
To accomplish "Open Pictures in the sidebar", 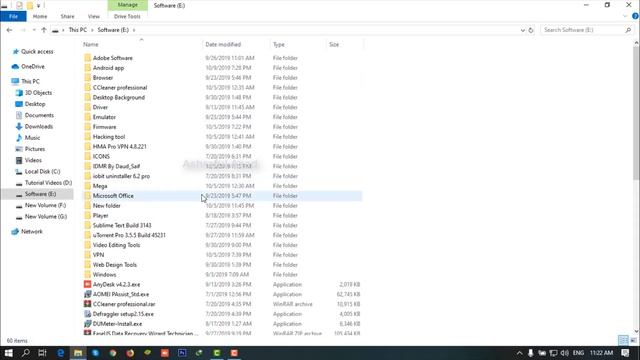I will (35, 149).
